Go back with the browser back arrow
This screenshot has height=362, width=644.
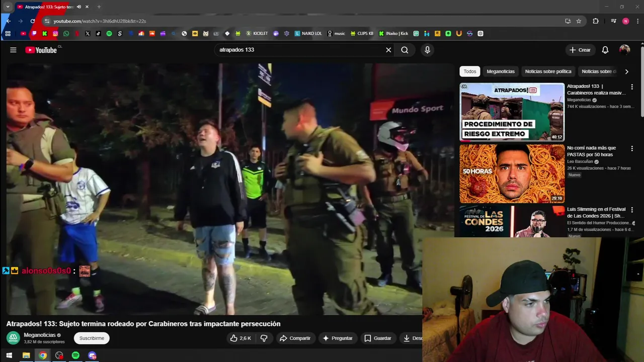(x=8, y=21)
